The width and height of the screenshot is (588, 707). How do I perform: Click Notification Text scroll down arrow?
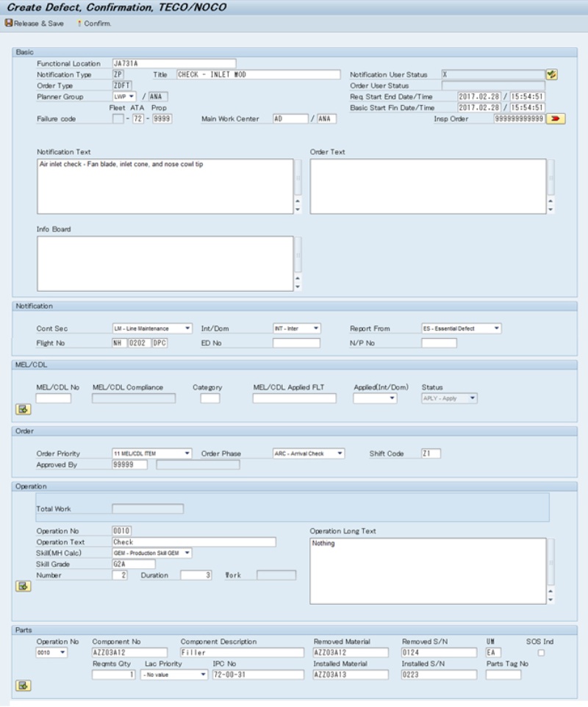click(298, 209)
